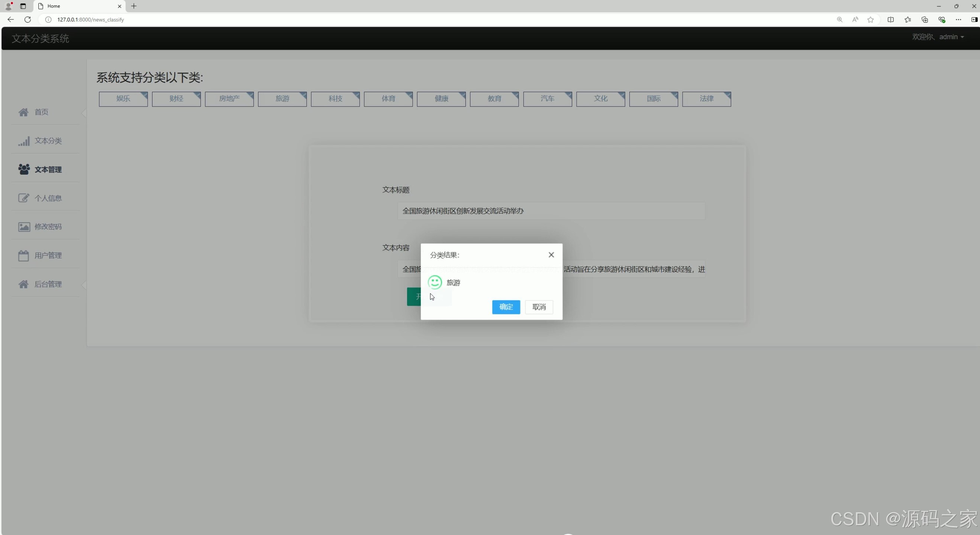Viewport: 980px width, 535px height.
Task: Click the 修改密码 image icon
Action: (23, 227)
